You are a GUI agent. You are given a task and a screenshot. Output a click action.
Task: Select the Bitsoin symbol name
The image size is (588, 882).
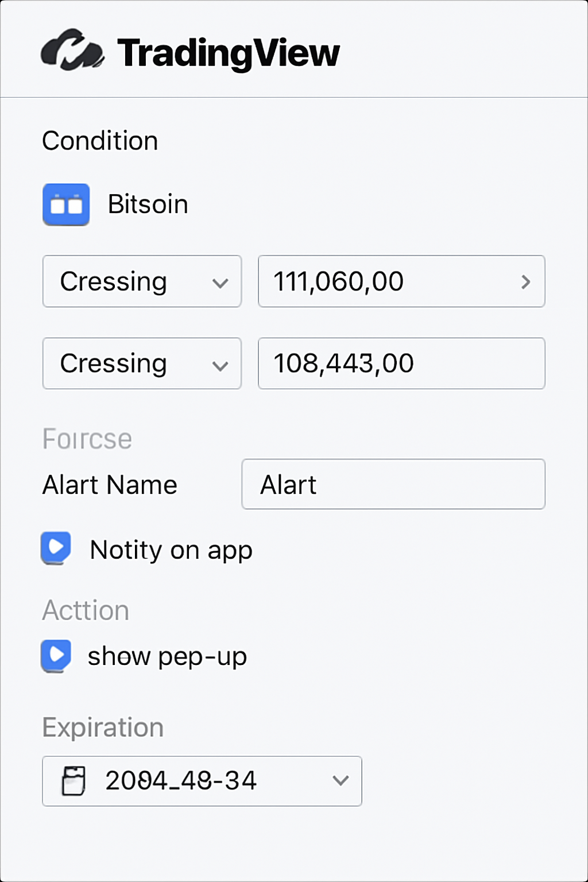coord(148,204)
